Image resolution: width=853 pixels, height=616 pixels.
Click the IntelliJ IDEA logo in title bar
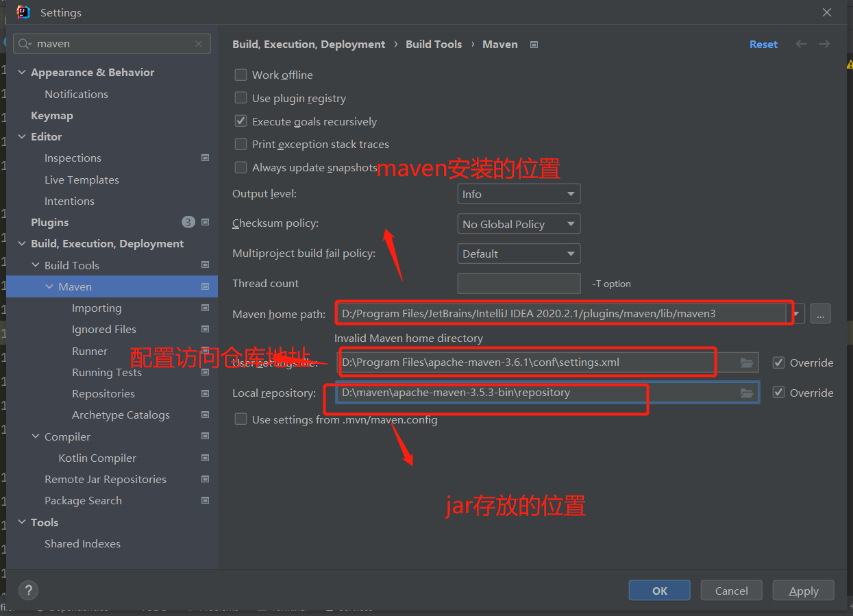(x=23, y=12)
